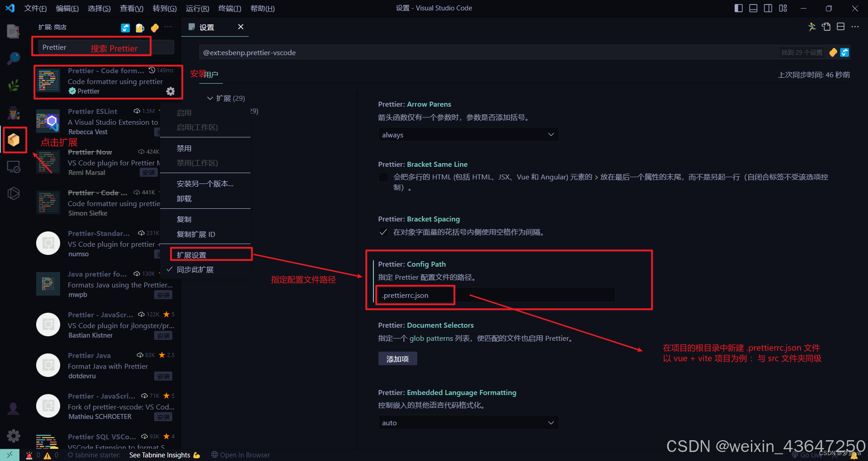
Task: Click the remote window indicator in the status bar
Action: tap(9, 455)
